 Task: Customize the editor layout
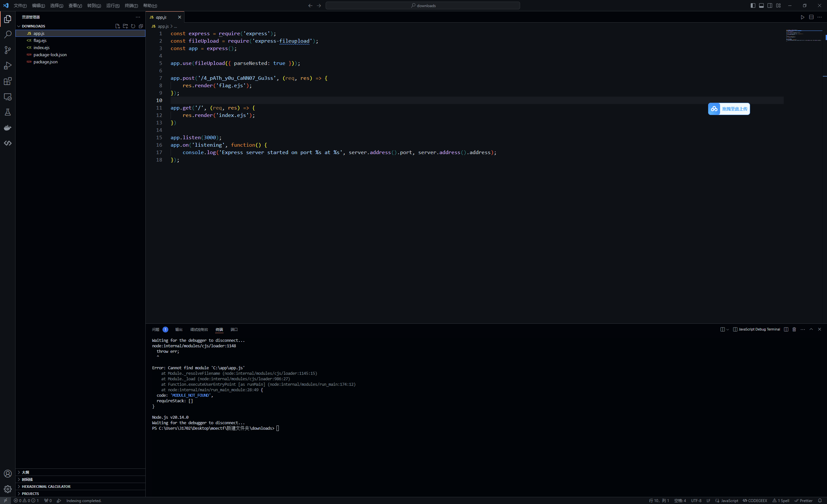point(778,6)
